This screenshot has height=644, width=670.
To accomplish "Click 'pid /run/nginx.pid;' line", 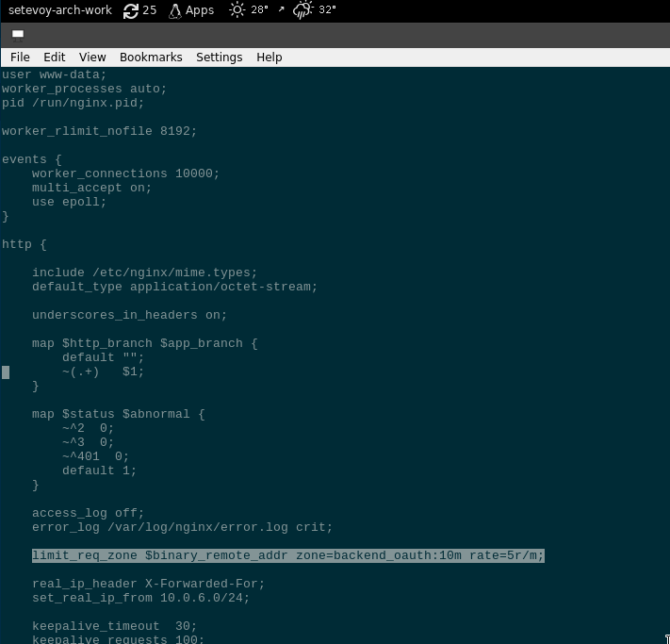I will 73,103.
